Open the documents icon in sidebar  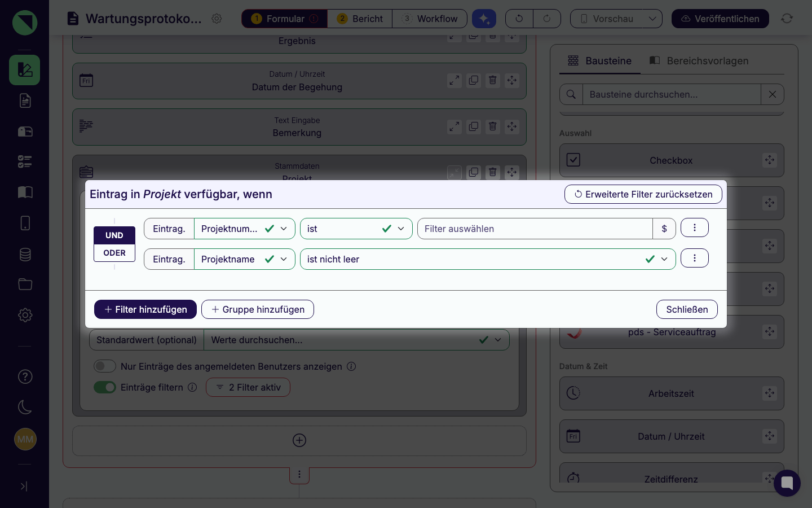pyautogui.click(x=25, y=100)
